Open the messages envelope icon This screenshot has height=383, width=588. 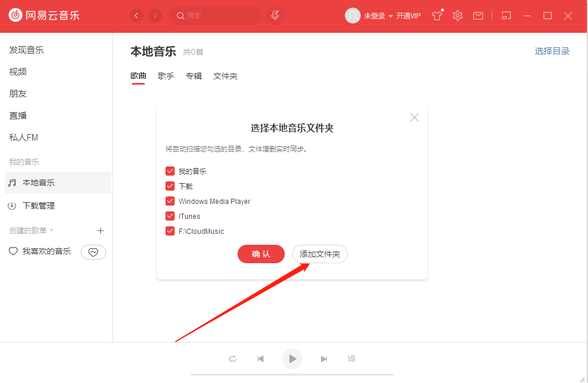click(x=478, y=16)
